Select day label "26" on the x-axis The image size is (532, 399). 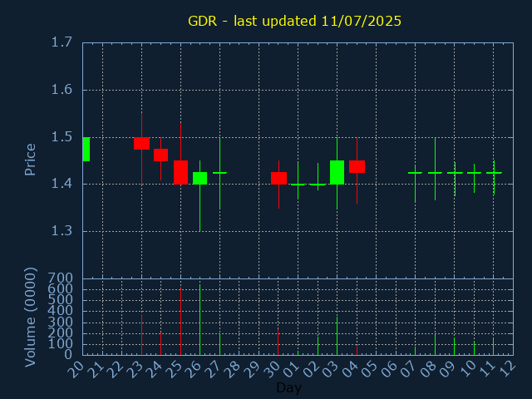click(x=193, y=369)
